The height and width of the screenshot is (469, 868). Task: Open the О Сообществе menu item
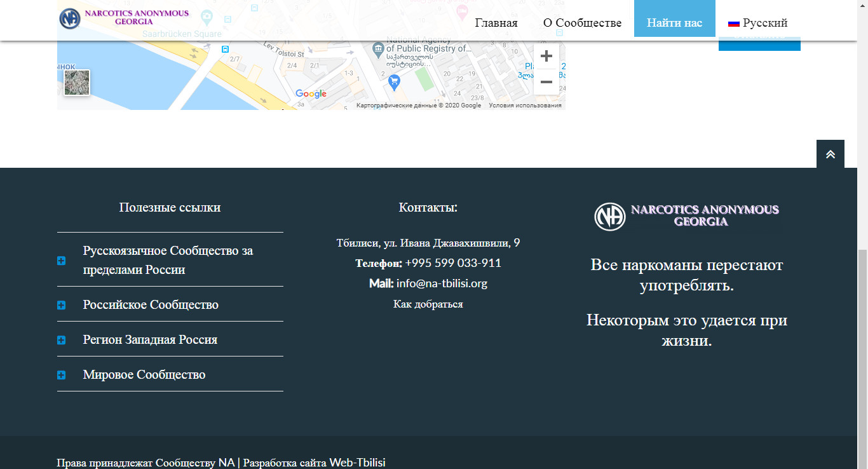pyautogui.click(x=582, y=23)
